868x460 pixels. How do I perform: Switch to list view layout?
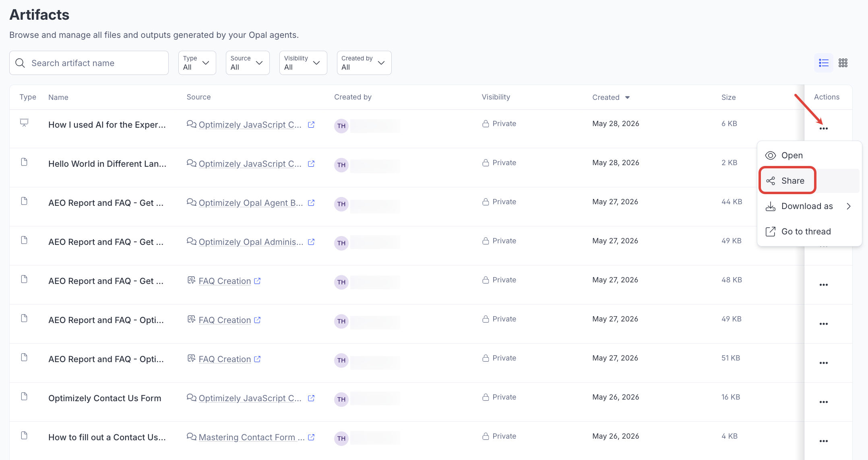coord(824,63)
